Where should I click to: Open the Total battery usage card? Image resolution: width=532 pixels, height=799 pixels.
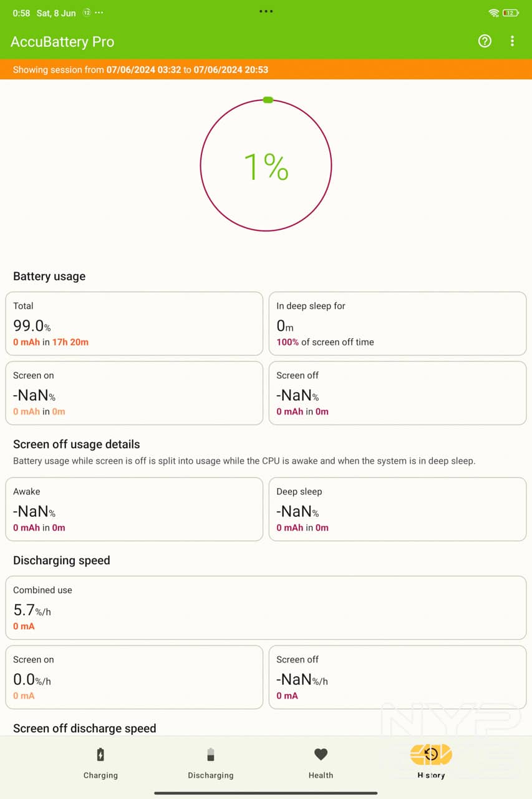coord(134,323)
